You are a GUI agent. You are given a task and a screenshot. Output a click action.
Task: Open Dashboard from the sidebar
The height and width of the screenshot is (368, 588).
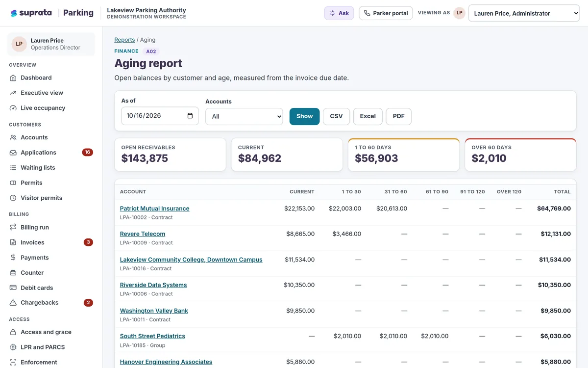click(51, 78)
